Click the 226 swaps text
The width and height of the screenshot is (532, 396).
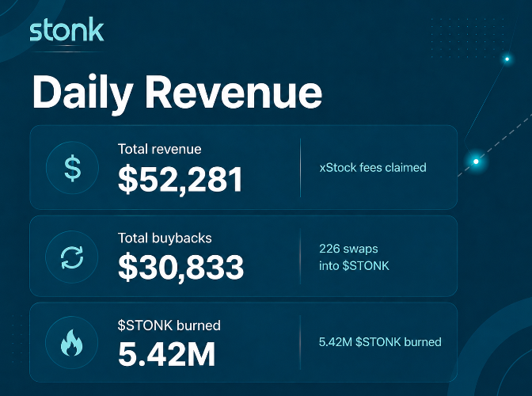[x=348, y=249]
